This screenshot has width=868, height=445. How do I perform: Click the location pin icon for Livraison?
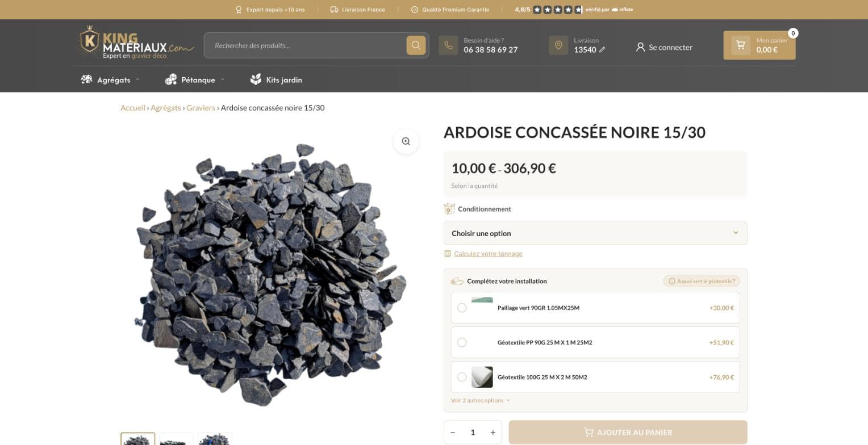click(x=558, y=45)
